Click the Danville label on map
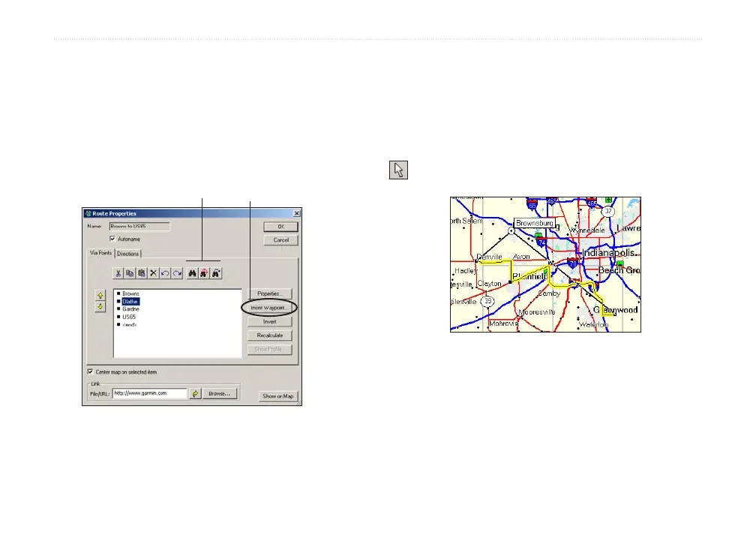The height and width of the screenshot is (554, 756). click(x=489, y=257)
